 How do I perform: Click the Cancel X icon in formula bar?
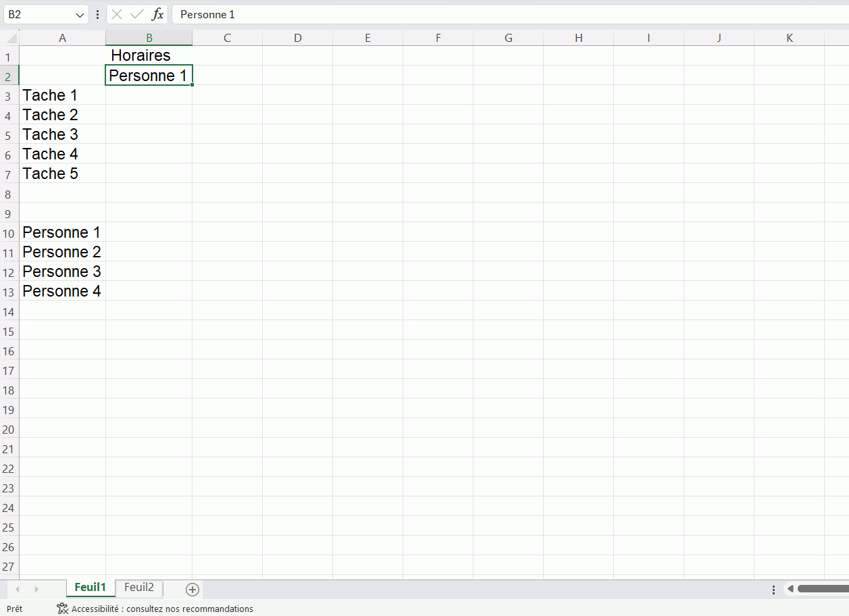[117, 14]
